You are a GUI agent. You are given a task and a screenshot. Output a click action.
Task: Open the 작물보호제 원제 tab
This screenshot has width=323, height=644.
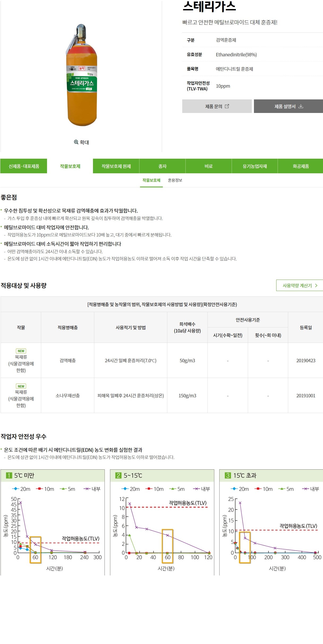pyautogui.click(x=116, y=166)
